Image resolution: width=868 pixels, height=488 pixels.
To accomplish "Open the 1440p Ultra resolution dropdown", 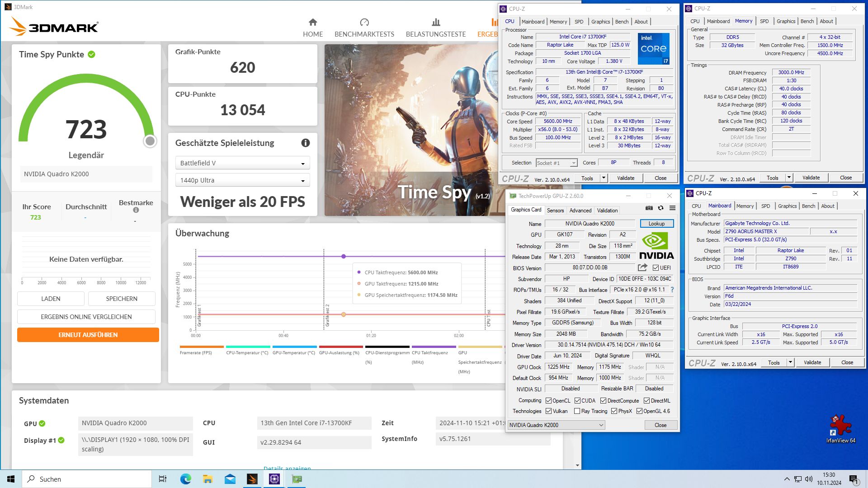I will [x=242, y=180].
